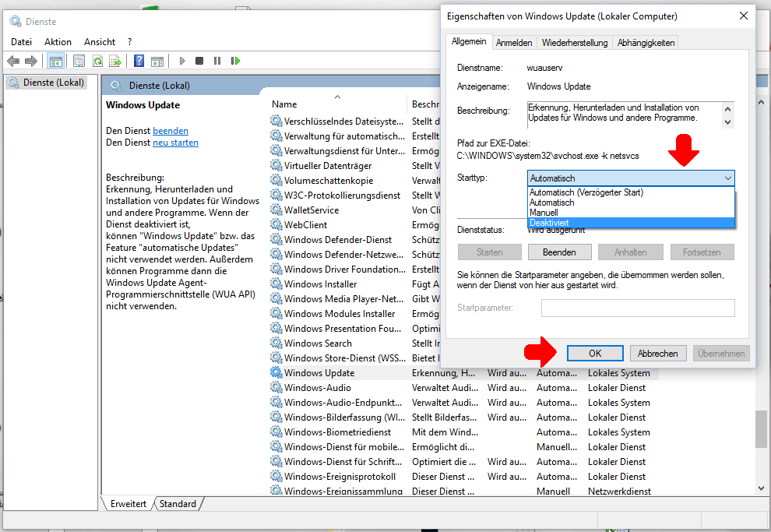Click the Dienste app icon in the title bar
The image size is (771, 532).
pos(16,21)
